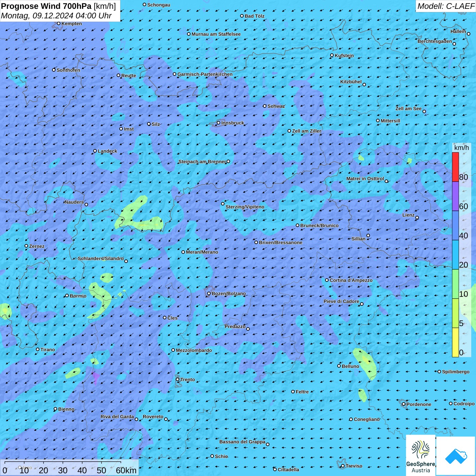Click the date 'Montag, 09.12.2024 04:00 Uhr'
The height and width of the screenshot is (476, 476).
click(x=56, y=16)
